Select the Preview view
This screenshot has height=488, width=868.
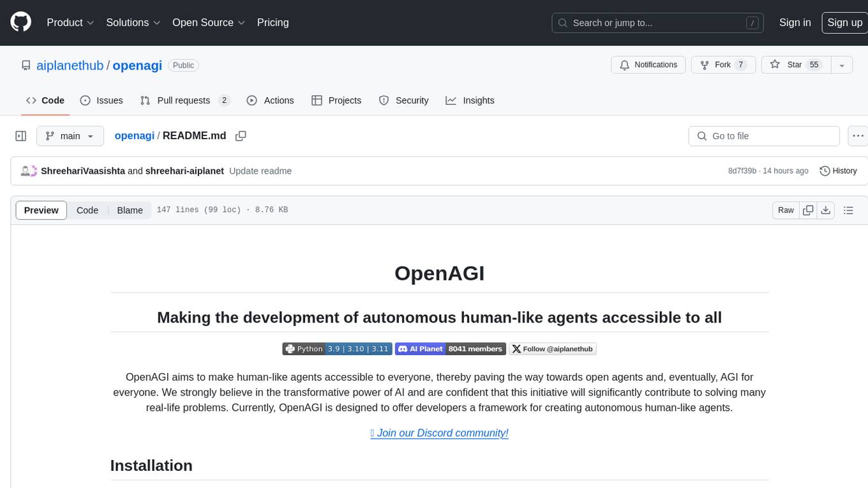click(41, 210)
